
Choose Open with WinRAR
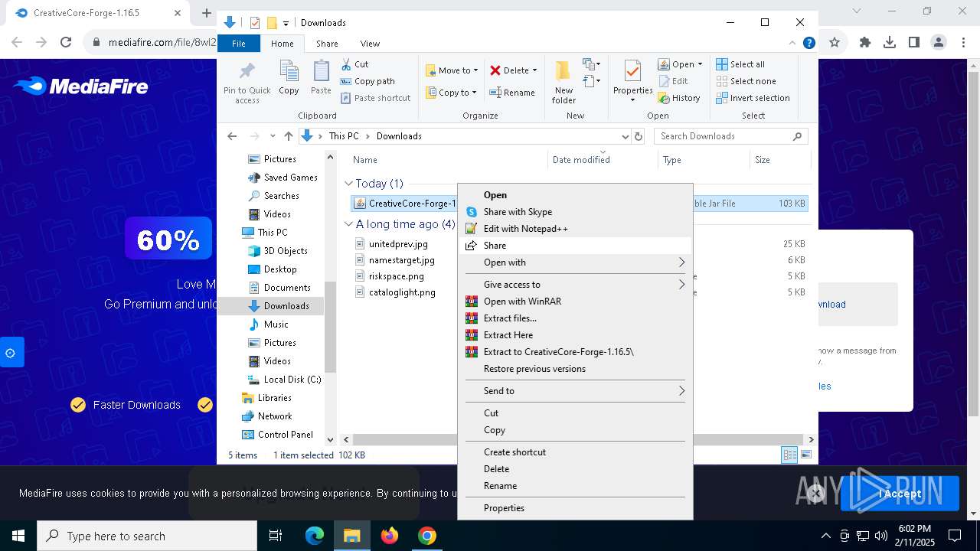pyautogui.click(x=576, y=302)
